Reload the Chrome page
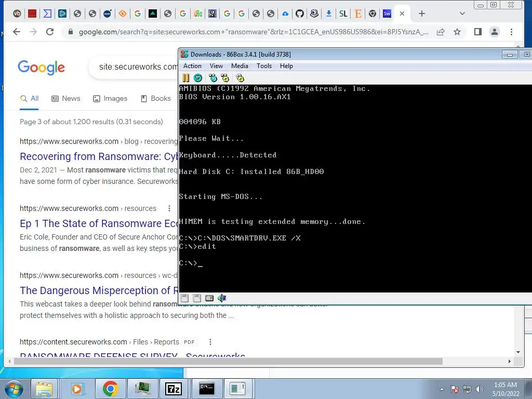Image resolution: width=532 pixels, height=399 pixels. [50, 32]
